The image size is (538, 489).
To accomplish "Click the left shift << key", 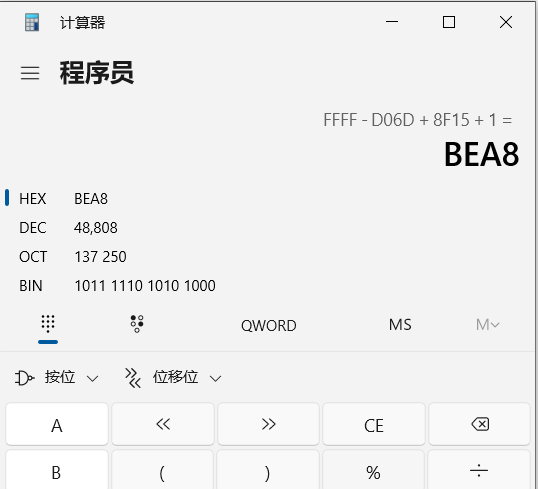I will point(163,424).
